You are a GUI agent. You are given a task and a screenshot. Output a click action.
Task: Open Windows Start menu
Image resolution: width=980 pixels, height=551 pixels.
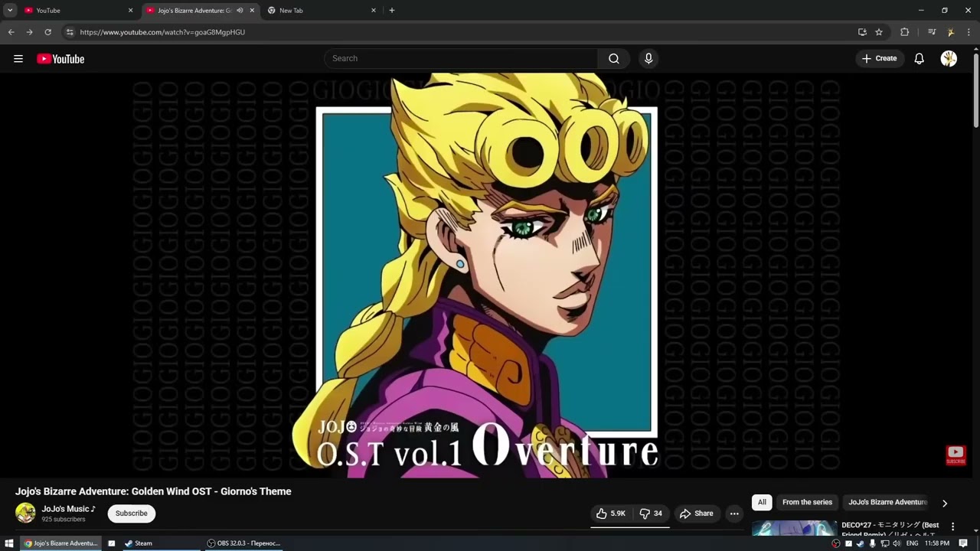9,543
